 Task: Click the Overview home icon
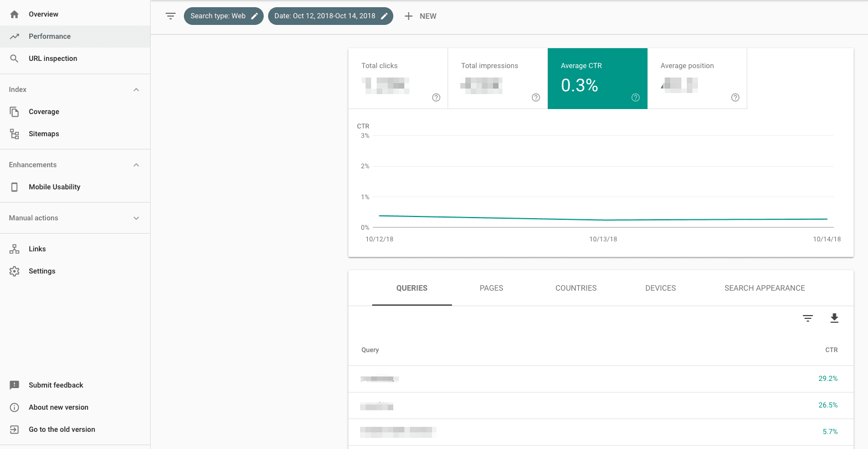tap(14, 14)
